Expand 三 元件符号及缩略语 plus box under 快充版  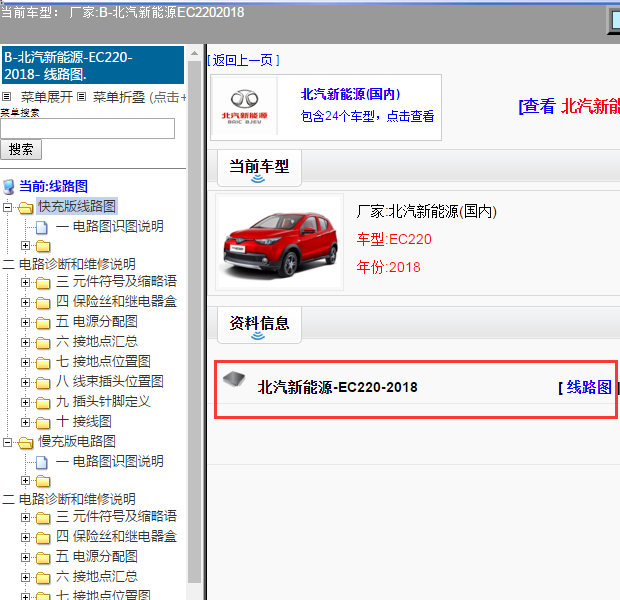pos(25,282)
